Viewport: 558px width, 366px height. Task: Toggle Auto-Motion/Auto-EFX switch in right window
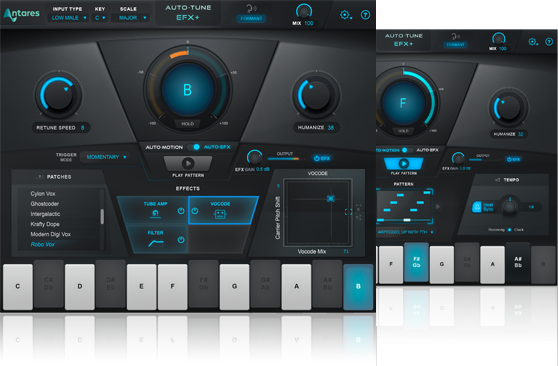(408, 150)
